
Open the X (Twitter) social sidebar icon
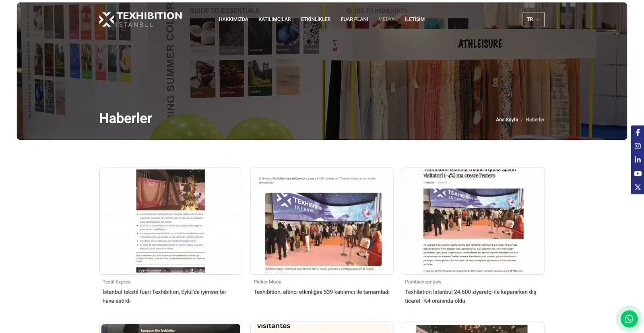[638, 187]
